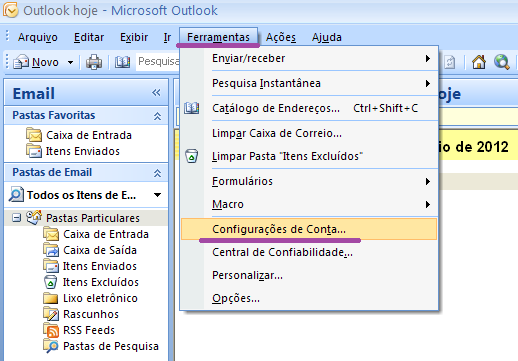Open the Pastas de Pesquisa folder
This screenshot has height=361, width=518.
click(111, 346)
